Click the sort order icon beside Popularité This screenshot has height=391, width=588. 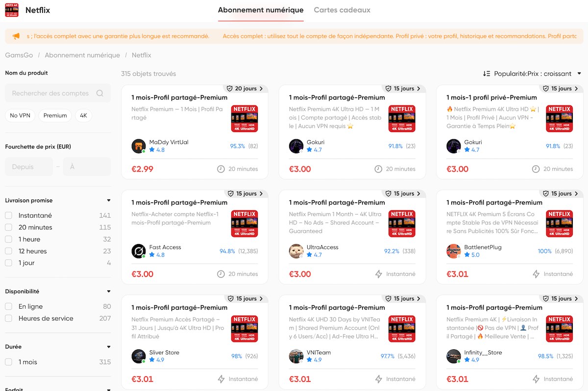487,73
